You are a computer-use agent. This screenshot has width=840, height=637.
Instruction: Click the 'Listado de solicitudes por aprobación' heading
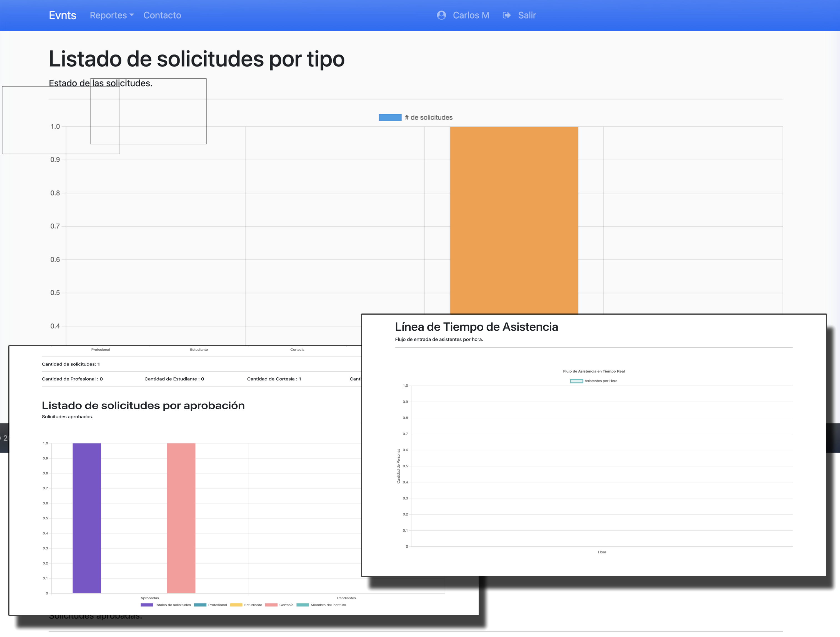(143, 405)
